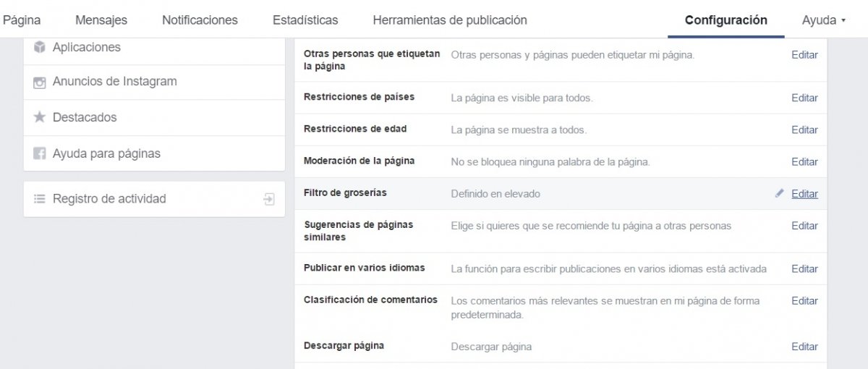Image resolution: width=868 pixels, height=369 pixels.
Task: Click 'Definido en elevado' text
Action: tap(495, 194)
